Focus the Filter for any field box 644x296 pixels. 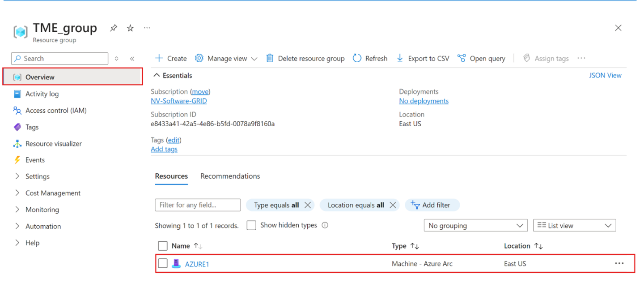[x=197, y=205]
